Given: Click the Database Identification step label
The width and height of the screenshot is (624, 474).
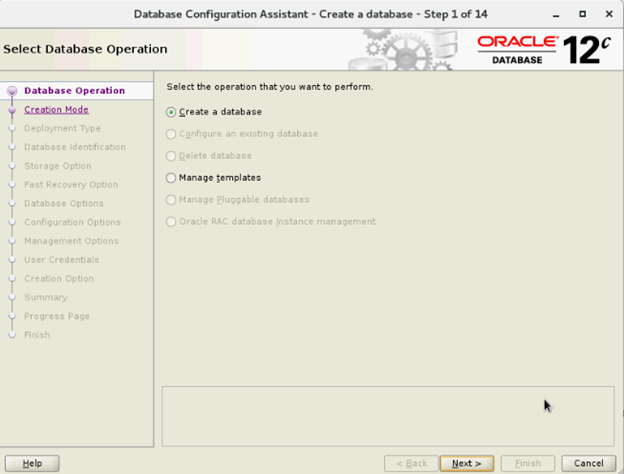Looking at the screenshot, I should tap(75, 147).
